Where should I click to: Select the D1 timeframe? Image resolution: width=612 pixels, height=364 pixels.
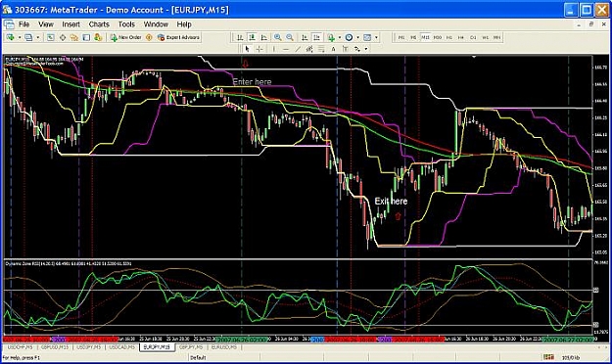click(473, 37)
